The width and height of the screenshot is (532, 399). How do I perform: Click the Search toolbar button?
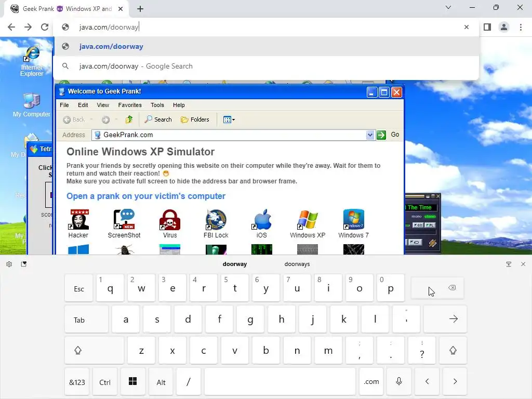point(158,119)
